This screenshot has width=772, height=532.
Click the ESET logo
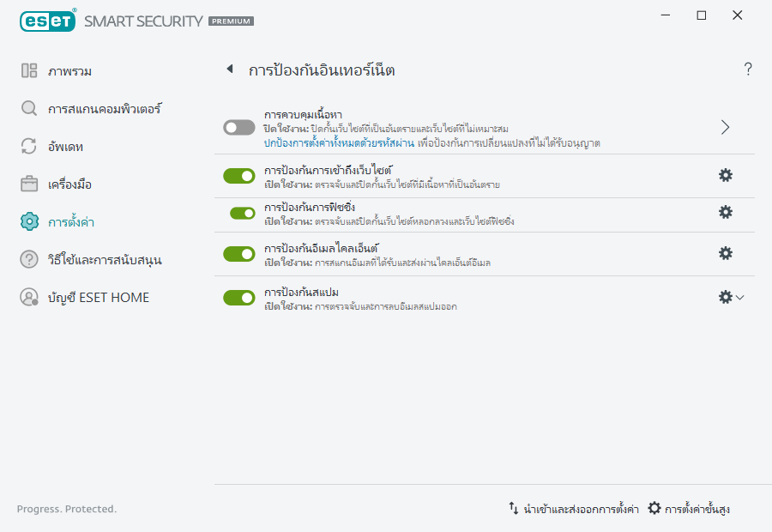(x=43, y=20)
